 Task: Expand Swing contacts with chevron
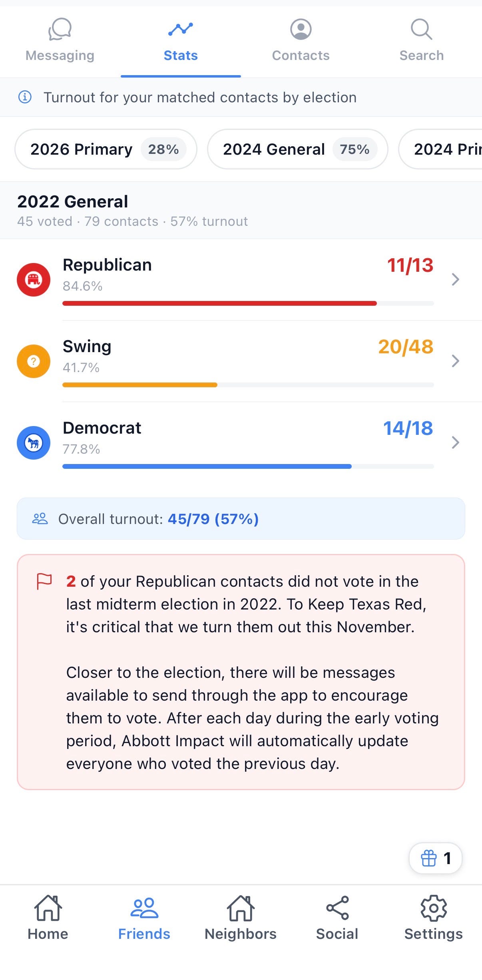pyautogui.click(x=455, y=361)
